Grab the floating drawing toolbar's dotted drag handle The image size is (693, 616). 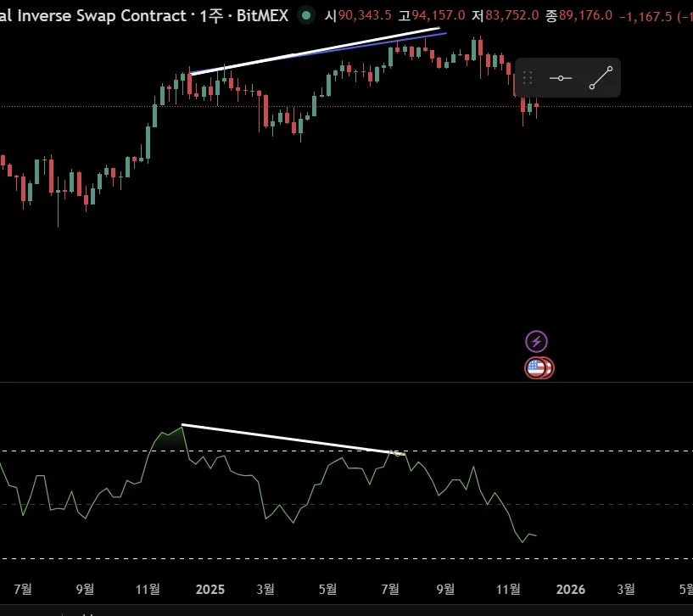528,78
